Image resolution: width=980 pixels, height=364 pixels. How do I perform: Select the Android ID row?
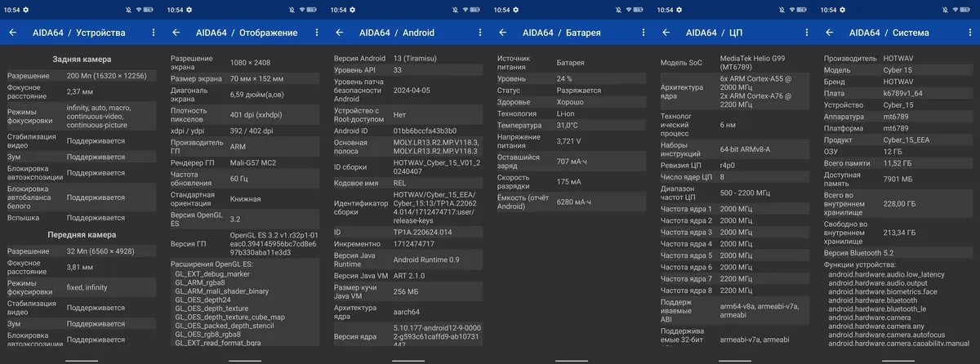coord(408,131)
